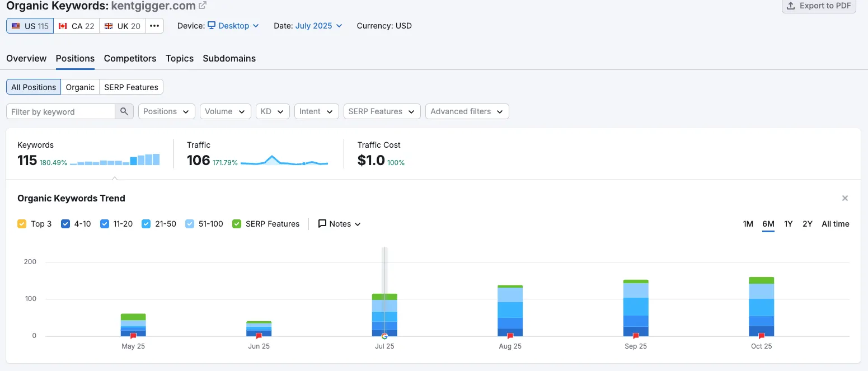The width and height of the screenshot is (868, 371).
Task: Click the search magnifier icon in keyword filter
Action: [124, 111]
